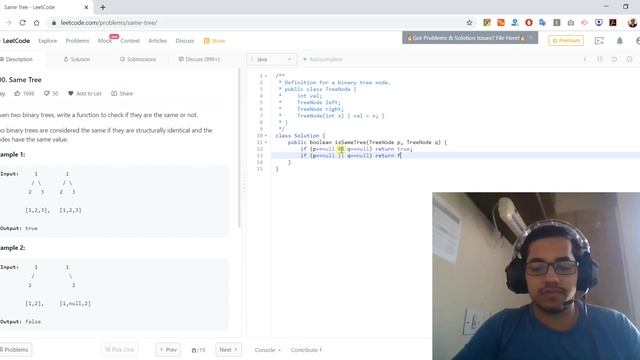The width and height of the screenshot is (640, 360).
Task: Open the Contribute dropdown
Action: click(307, 350)
